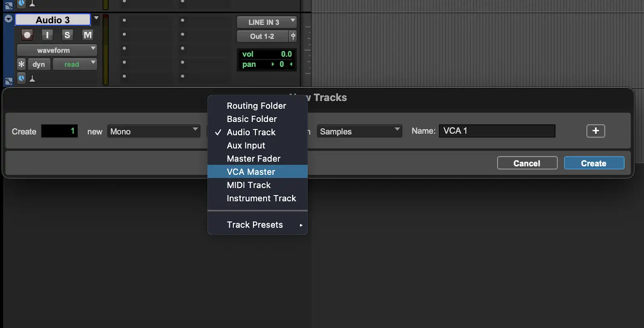Click the Audio 3 track collapse arrow icon
Screen dimensions: 644x328
click(x=8, y=19)
